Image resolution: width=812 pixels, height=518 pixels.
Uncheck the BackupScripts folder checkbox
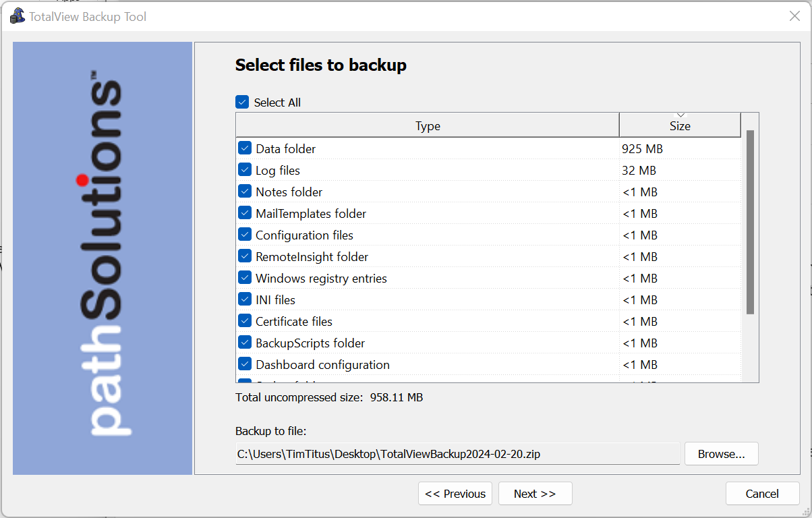[x=245, y=343]
